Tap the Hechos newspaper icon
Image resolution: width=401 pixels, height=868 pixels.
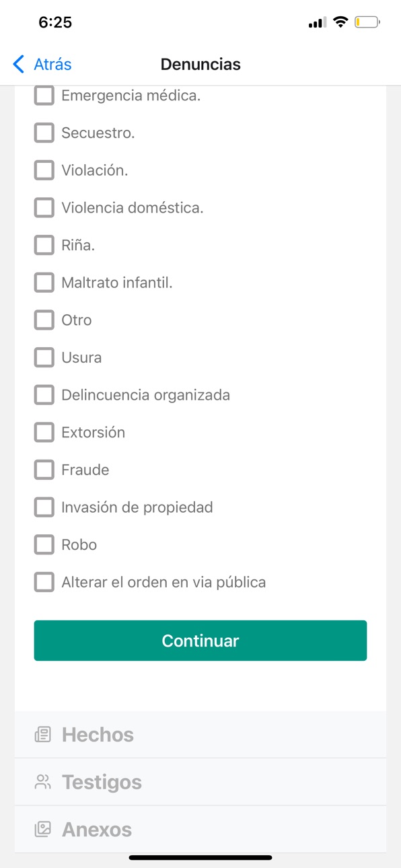[43, 735]
